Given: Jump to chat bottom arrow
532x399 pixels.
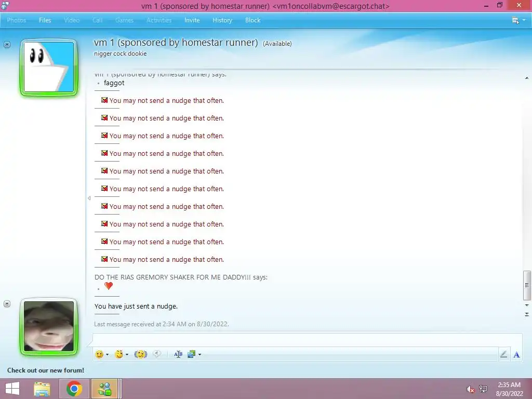Looking at the screenshot, I should tap(527, 314).
